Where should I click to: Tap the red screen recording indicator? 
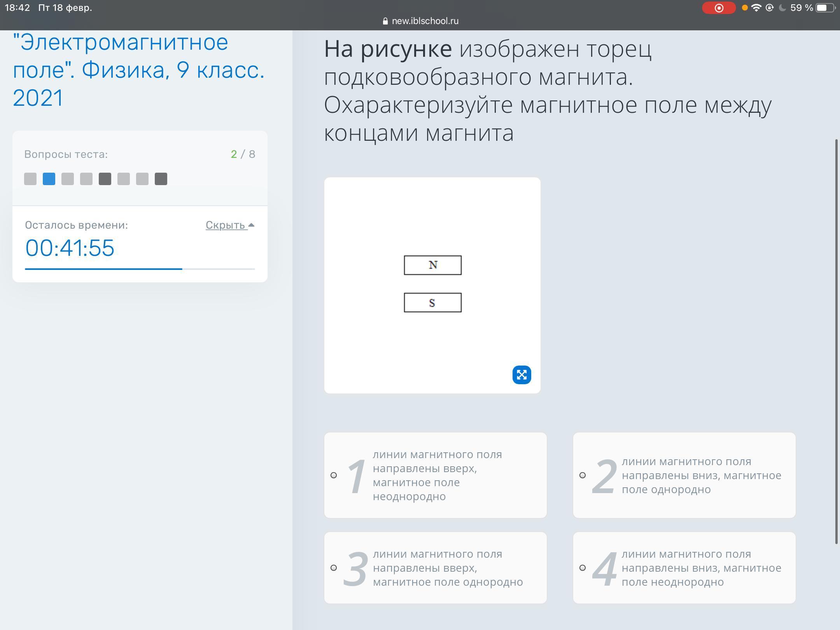pos(718,8)
